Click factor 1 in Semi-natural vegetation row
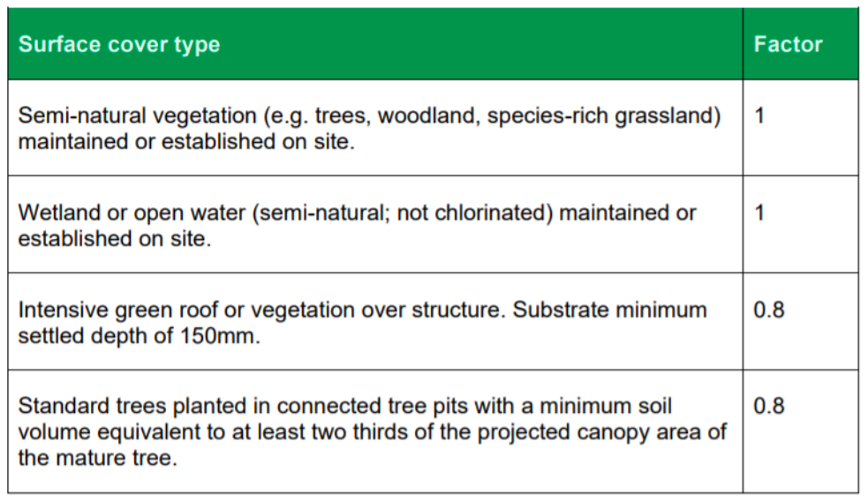868x502 pixels. point(759,116)
